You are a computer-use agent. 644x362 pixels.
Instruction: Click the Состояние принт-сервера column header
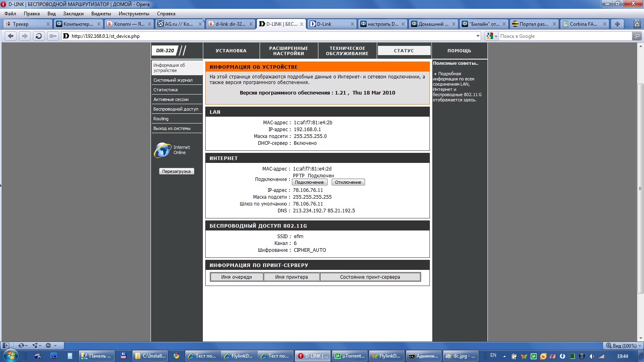click(x=370, y=277)
